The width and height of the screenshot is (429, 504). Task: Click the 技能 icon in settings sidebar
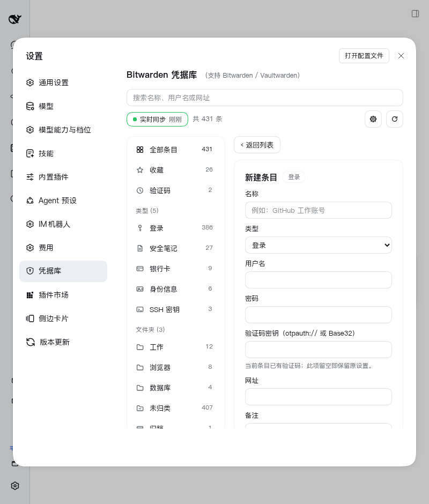[30, 153]
